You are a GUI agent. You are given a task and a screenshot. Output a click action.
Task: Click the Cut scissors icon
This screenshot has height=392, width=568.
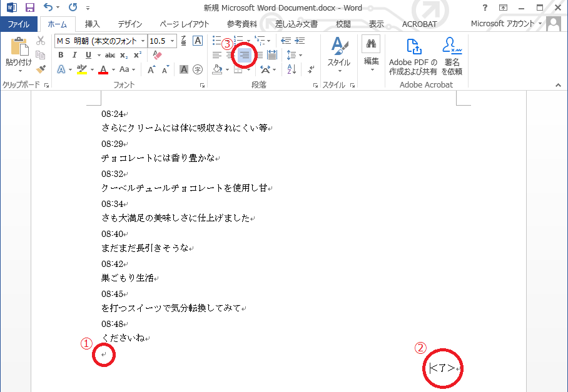point(41,41)
